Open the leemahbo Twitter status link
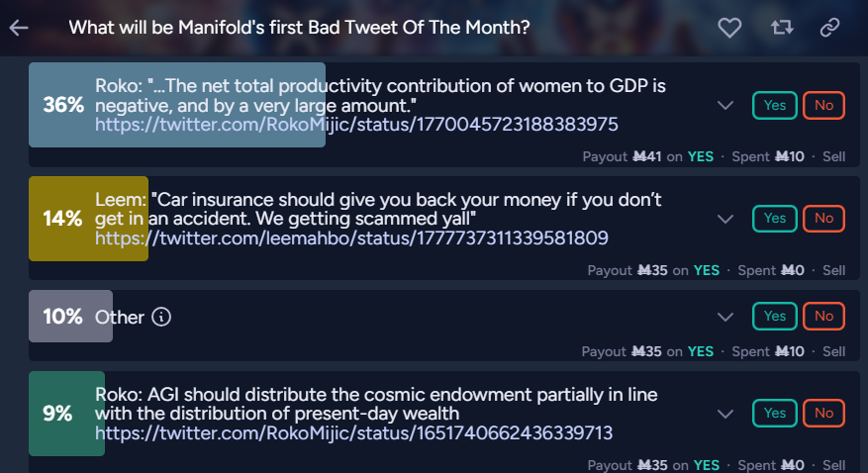The height and width of the screenshot is (473, 868). point(351,238)
